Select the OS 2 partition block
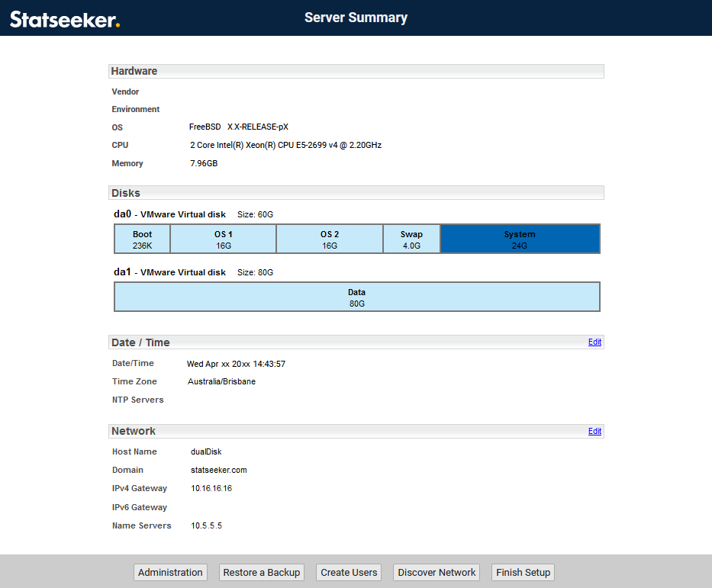The width and height of the screenshot is (712, 588). coord(329,239)
